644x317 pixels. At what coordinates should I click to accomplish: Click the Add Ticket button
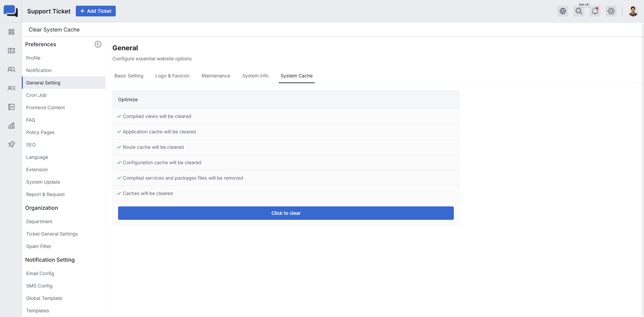[x=96, y=11]
